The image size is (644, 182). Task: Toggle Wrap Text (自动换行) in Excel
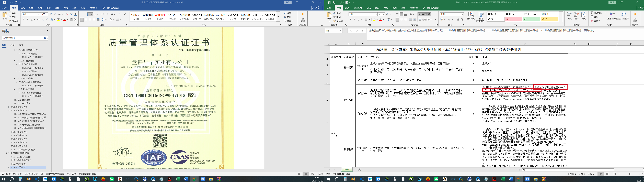[x=424, y=14]
